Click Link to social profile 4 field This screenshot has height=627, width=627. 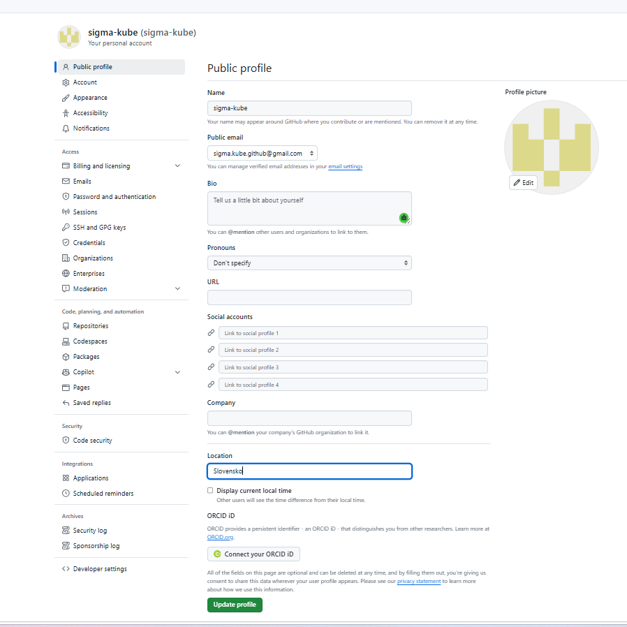pos(353,385)
